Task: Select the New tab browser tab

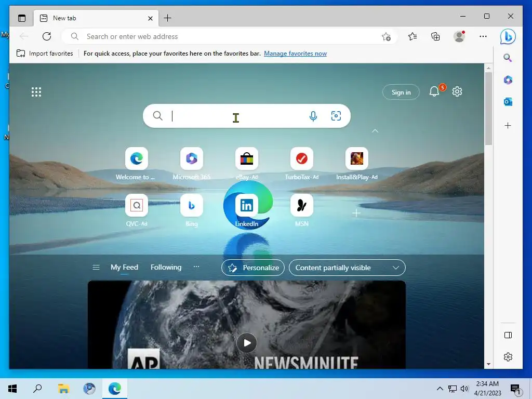Action: 96,18
